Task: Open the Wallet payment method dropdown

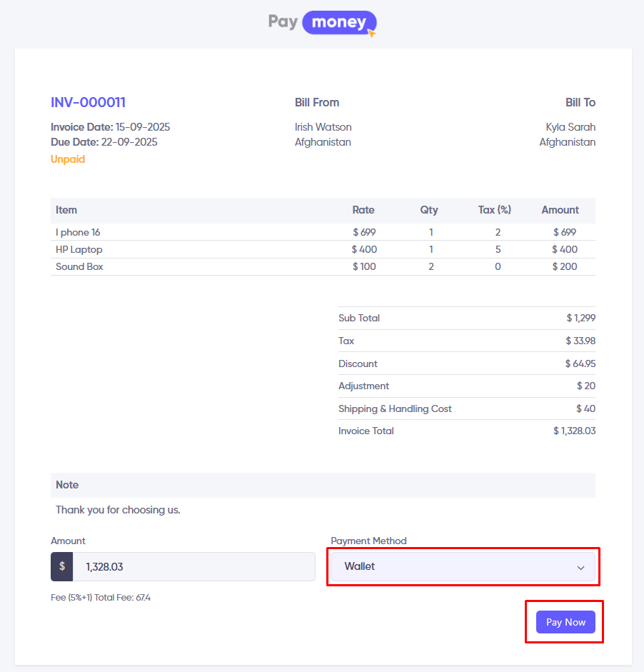Action: [x=462, y=566]
